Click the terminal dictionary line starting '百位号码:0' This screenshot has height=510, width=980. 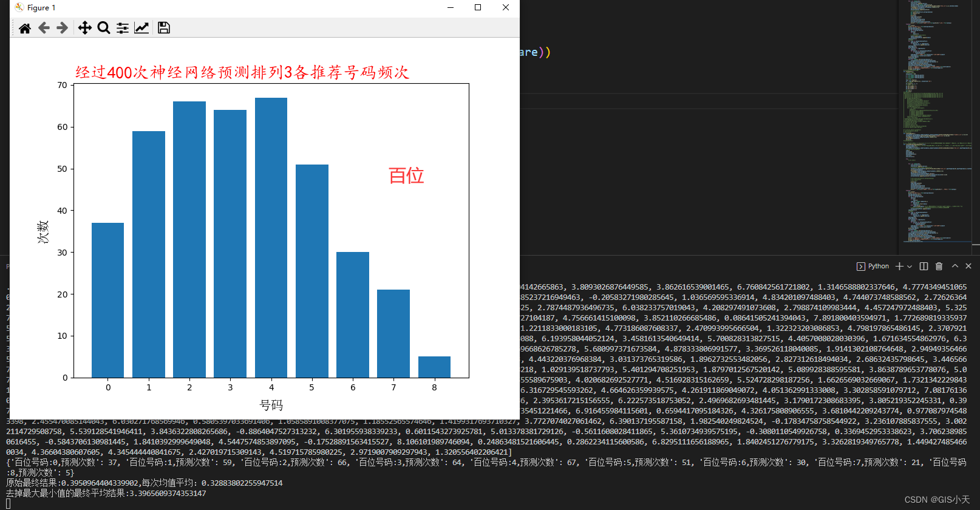(x=486, y=467)
